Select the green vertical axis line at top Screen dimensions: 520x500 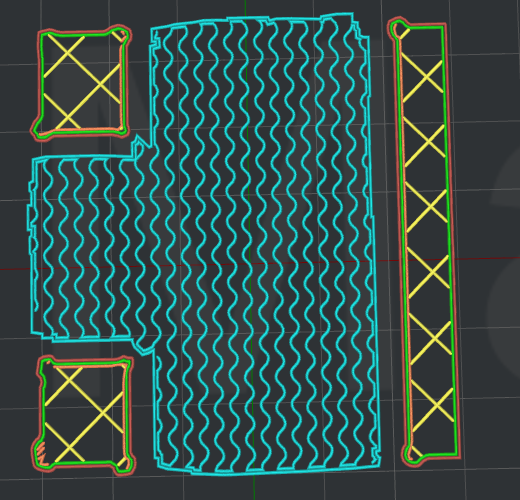246,7
